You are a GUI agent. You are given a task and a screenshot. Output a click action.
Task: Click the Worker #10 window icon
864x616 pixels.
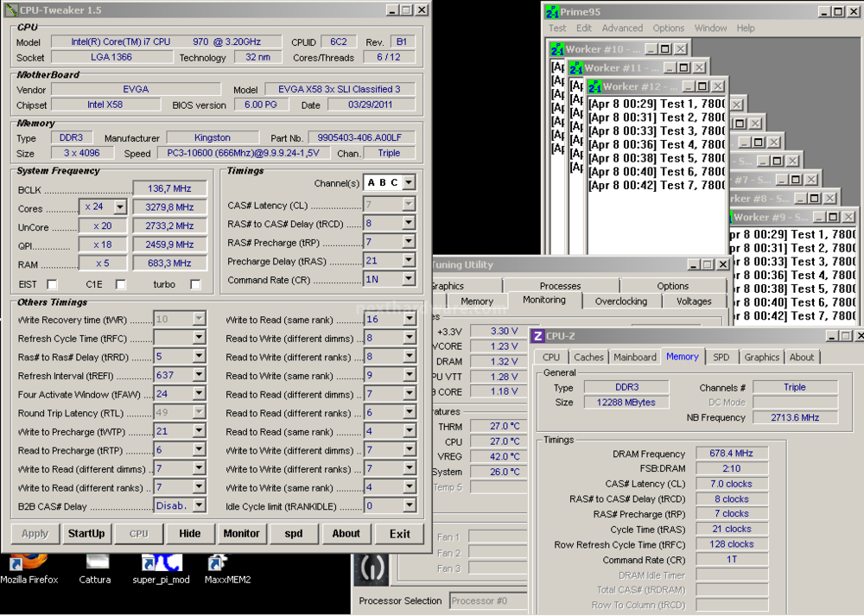(557, 49)
